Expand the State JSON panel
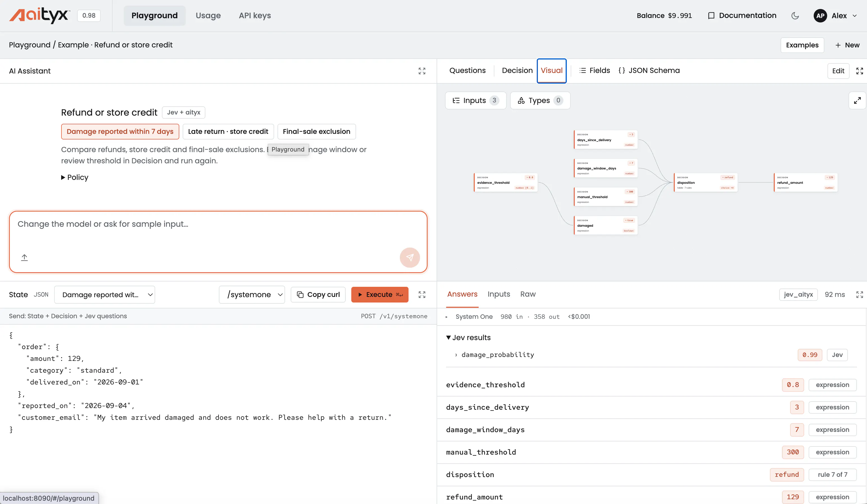 [x=422, y=294]
